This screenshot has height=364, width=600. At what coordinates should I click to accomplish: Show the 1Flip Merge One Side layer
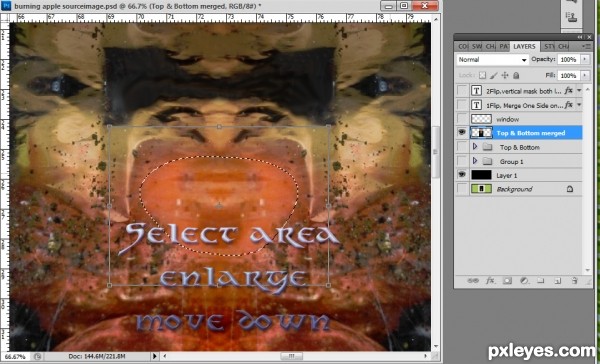tap(462, 104)
